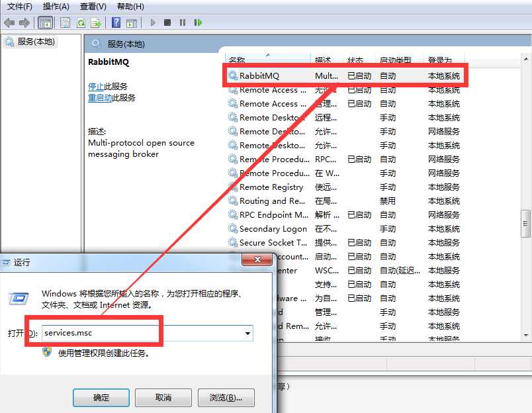Click 禁用 startup type of Routing row
The image size is (532, 413).
tap(388, 201)
